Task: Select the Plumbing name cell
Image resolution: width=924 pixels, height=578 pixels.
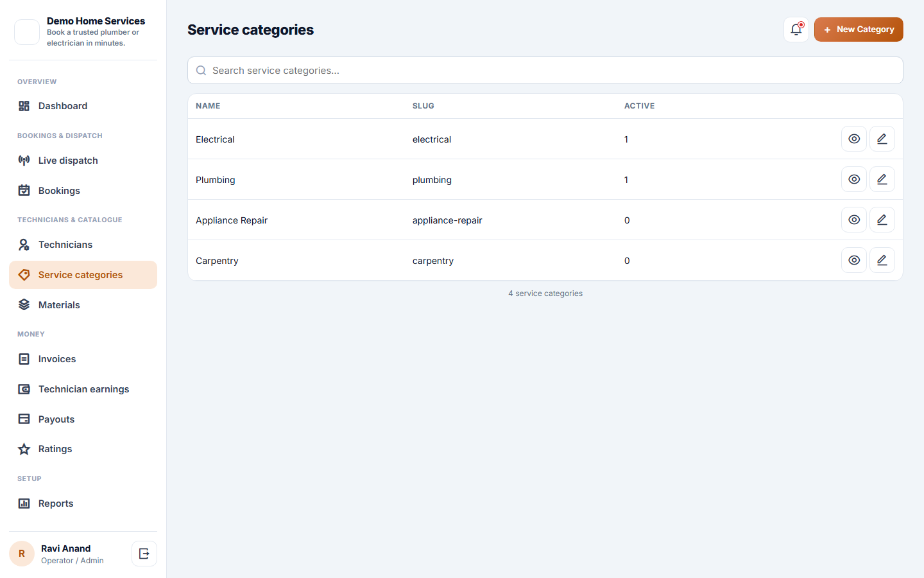Action: pyautogui.click(x=216, y=180)
